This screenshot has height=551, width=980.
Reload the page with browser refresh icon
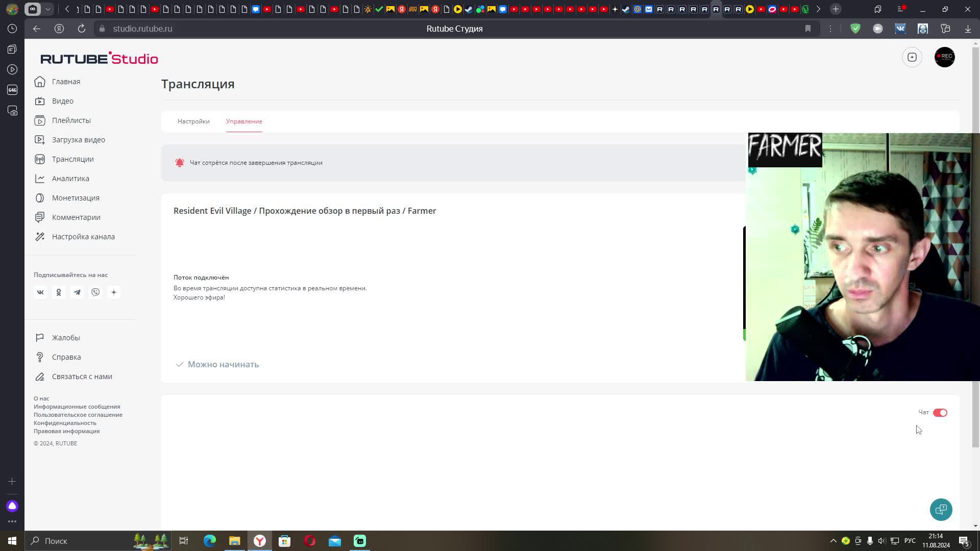click(x=82, y=29)
